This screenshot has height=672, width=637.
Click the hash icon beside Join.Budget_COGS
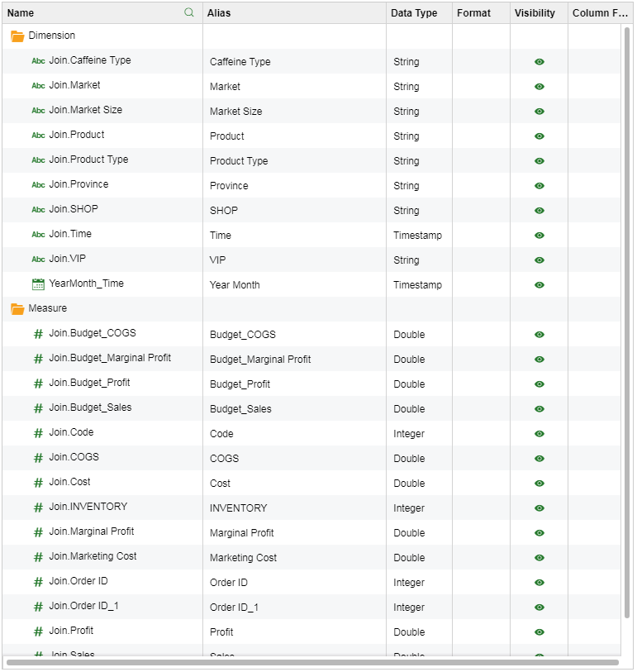pos(38,334)
